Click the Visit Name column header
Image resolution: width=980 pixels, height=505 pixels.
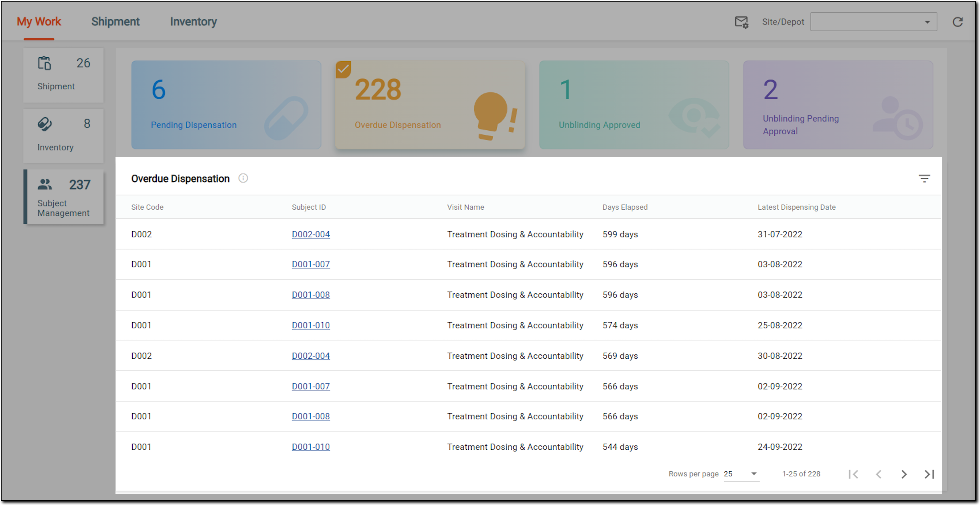coord(466,207)
